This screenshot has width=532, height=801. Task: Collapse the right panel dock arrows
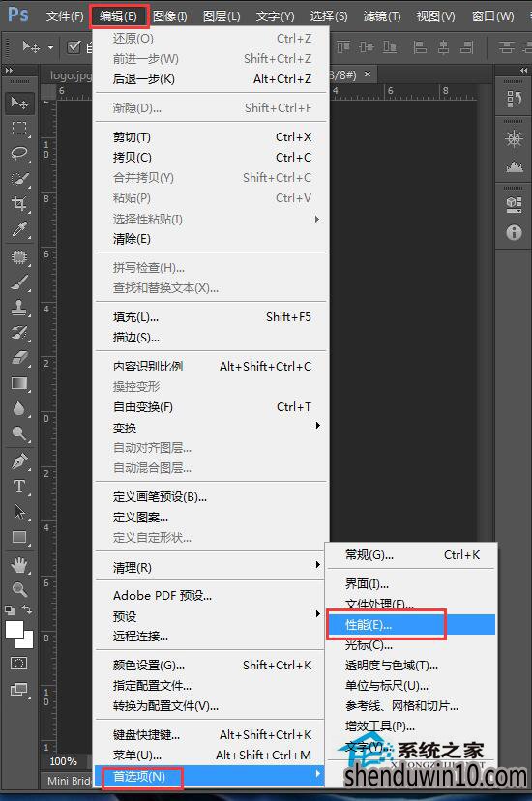pos(523,70)
